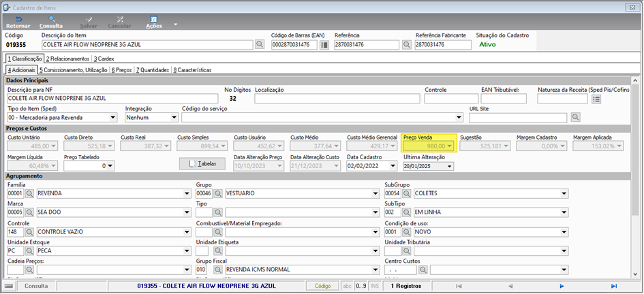This screenshot has height=294, width=644.
Task: Click magnifier next to URL Site field
Action: pyautogui.click(x=575, y=118)
